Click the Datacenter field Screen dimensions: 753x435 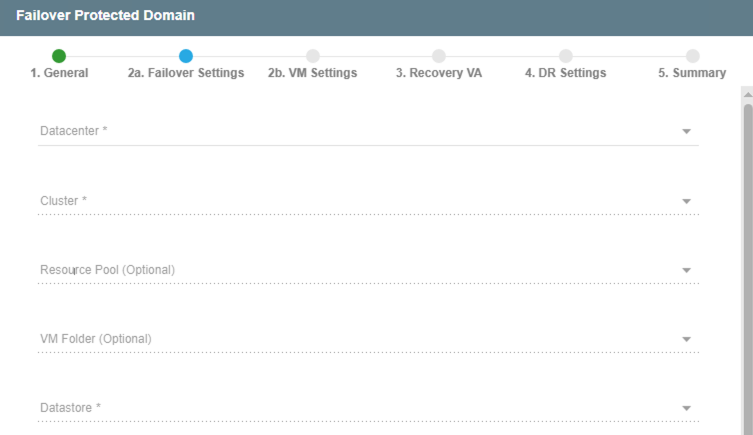click(350, 131)
